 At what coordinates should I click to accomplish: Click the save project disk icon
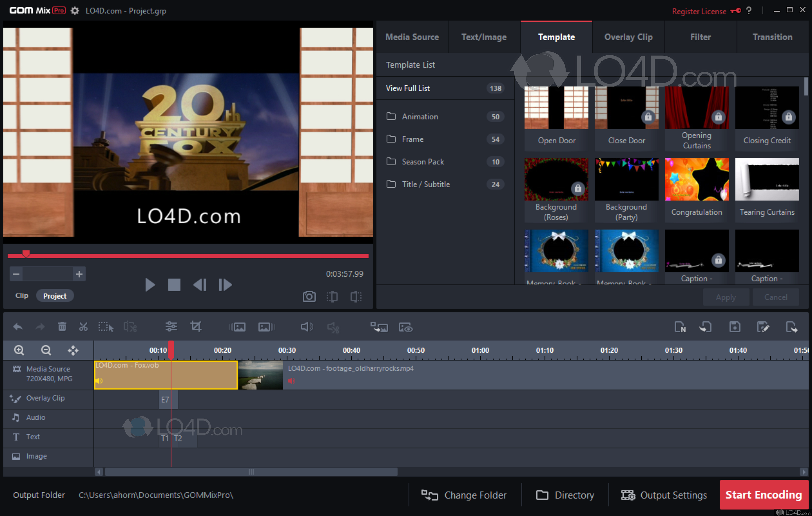click(734, 327)
